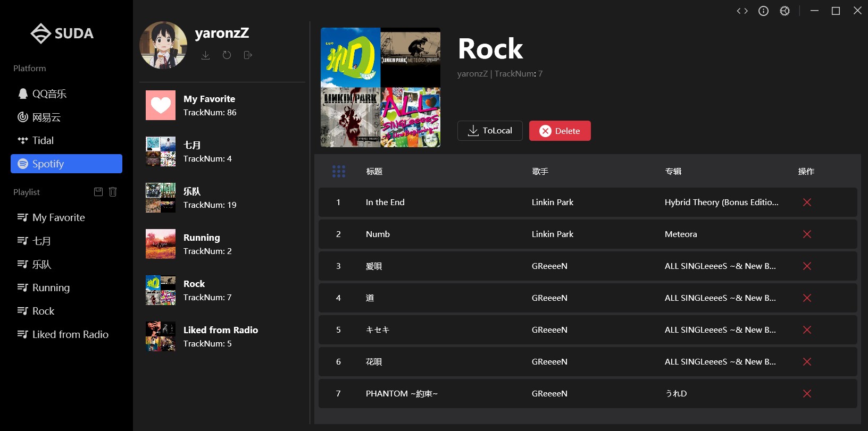The height and width of the screenshot is (431, 868).
Task: Click the うれD album cell
Action: (x=676, y=393)
